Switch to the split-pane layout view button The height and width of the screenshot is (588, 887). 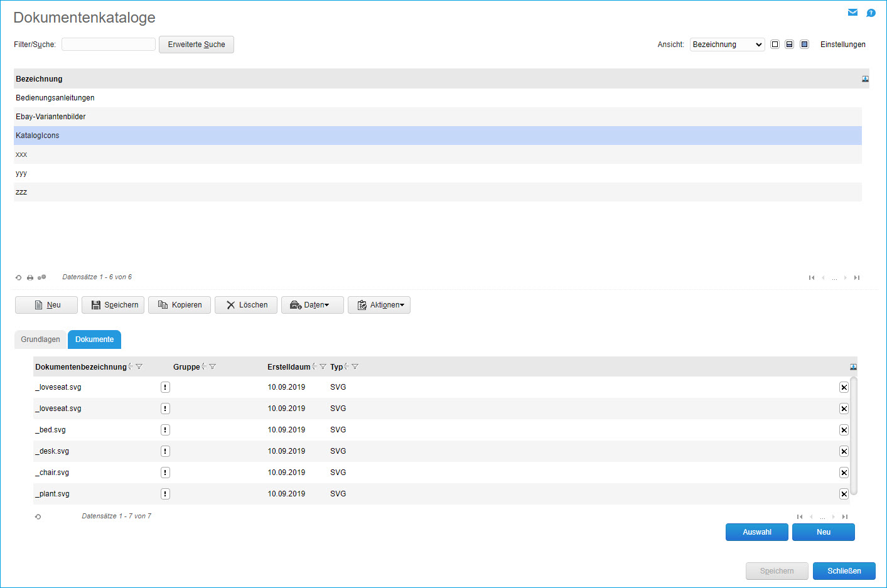point(789,45)
